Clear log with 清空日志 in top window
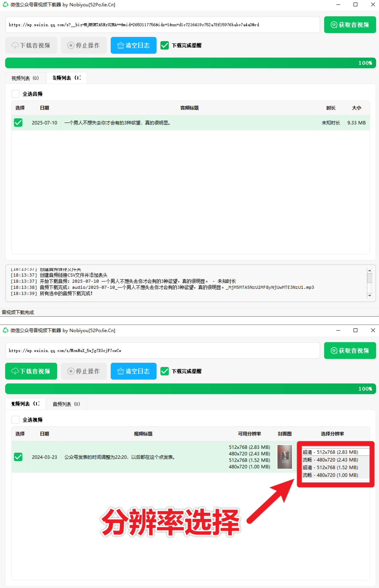The width and height of the screenshot is (379, 588). (133, 45)
